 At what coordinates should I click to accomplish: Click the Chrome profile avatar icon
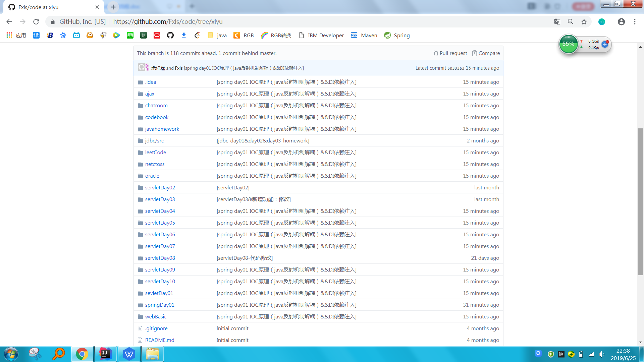[x=621, y=22]
